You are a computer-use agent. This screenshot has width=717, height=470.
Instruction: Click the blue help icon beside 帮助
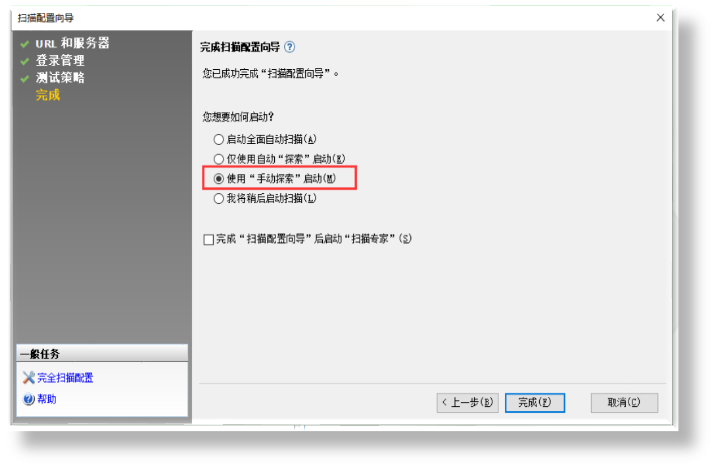(28, 399)
